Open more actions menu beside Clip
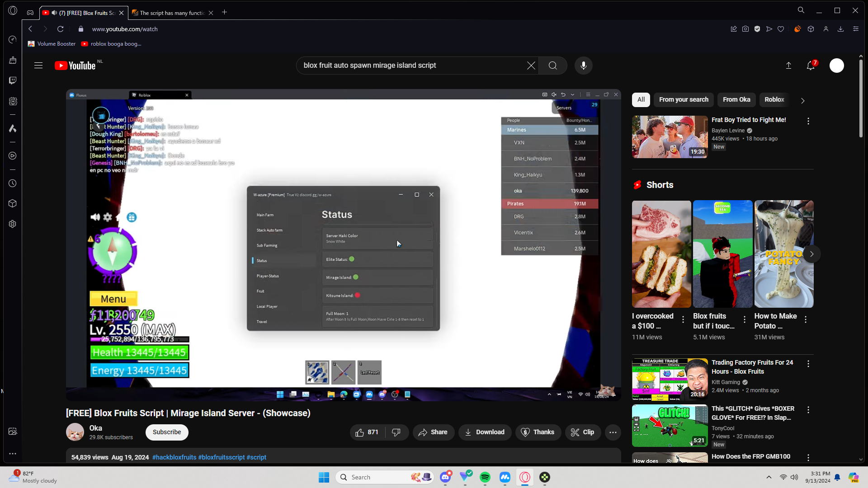868x488 pixels. [x=613, y=432]
